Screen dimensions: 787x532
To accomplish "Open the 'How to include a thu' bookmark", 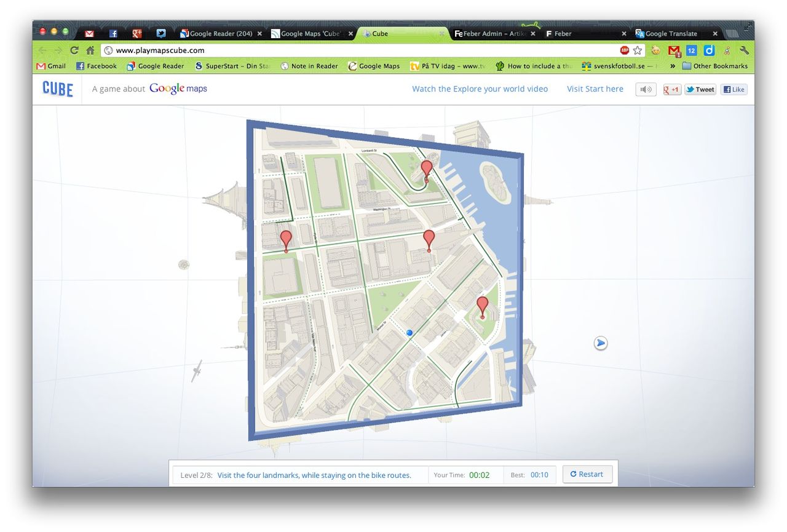I will [534, 66].
